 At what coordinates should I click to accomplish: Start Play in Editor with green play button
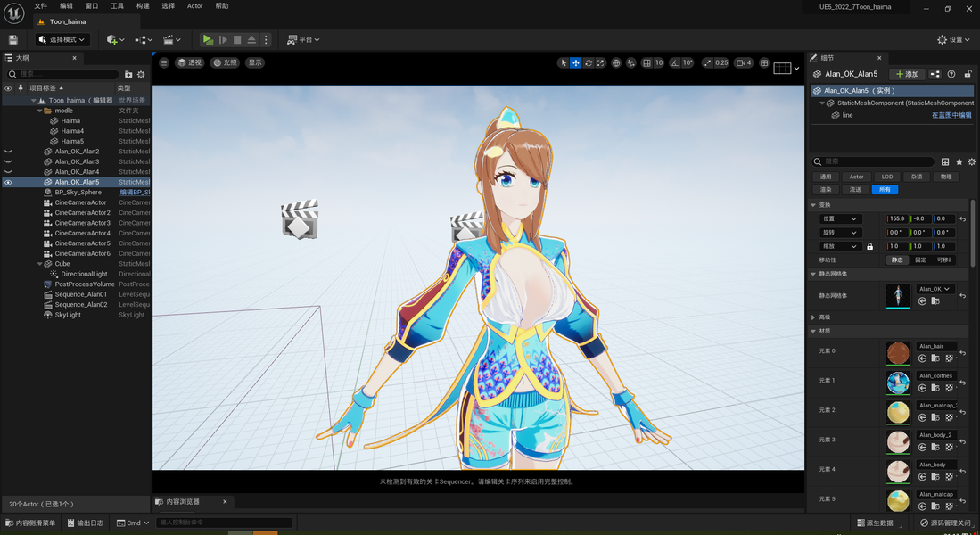208,39
